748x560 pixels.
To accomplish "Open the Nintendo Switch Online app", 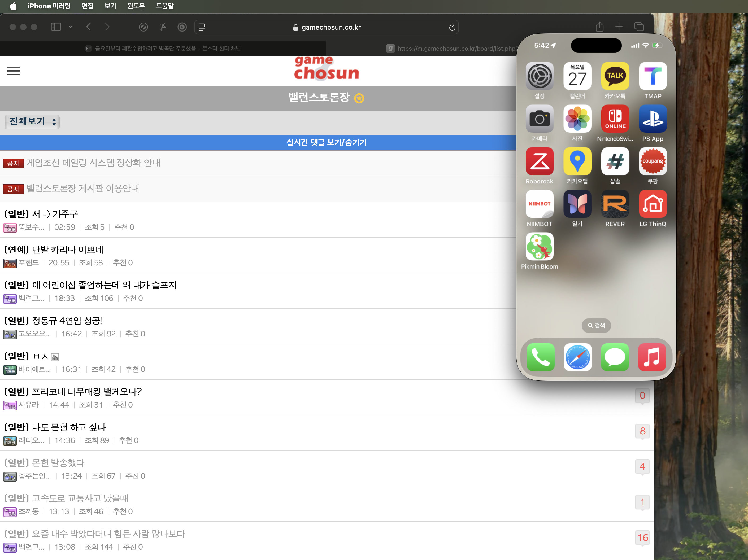I will point(614,119).
